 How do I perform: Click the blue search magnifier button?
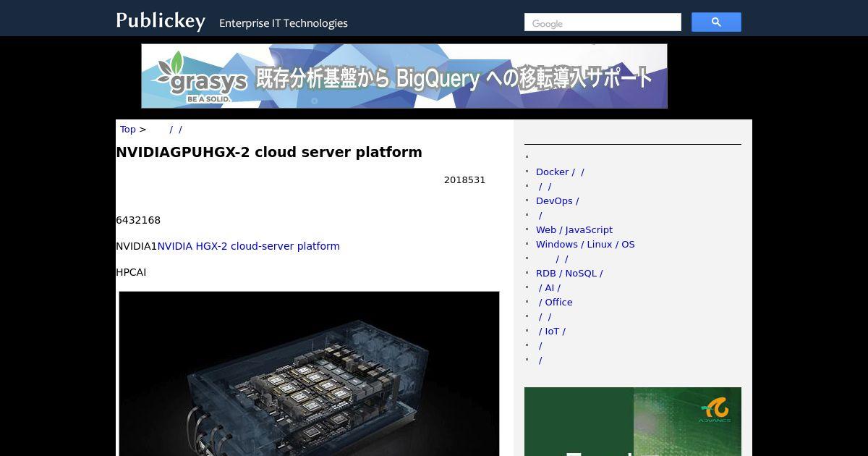click(716, 22)
